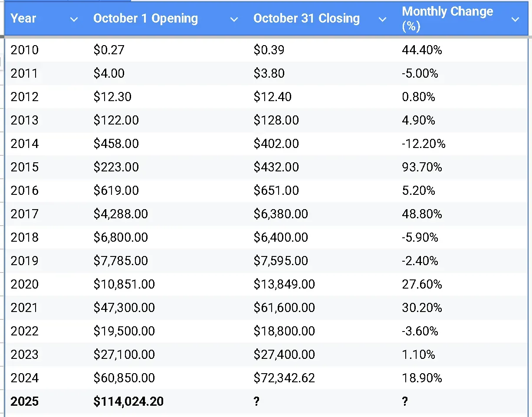532x417 pixels.
Task: Select the 93.70% monthly change cell
Action: [422, 167]
